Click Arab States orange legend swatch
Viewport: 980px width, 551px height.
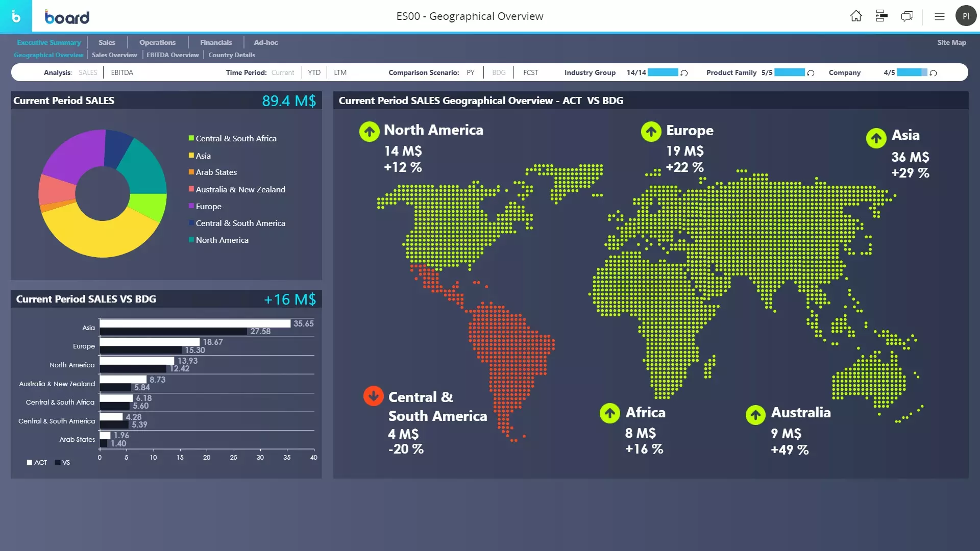click(x=191, y=172)
